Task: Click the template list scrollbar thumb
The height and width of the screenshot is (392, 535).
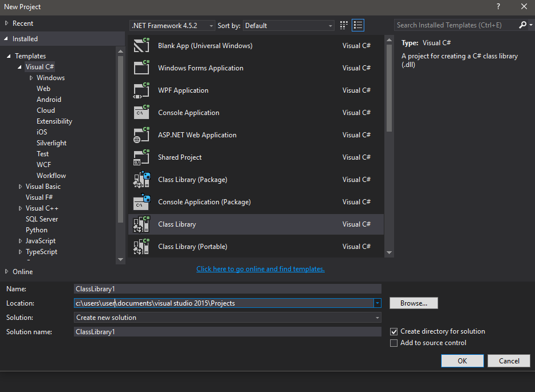Action: [x=389, y=88]
